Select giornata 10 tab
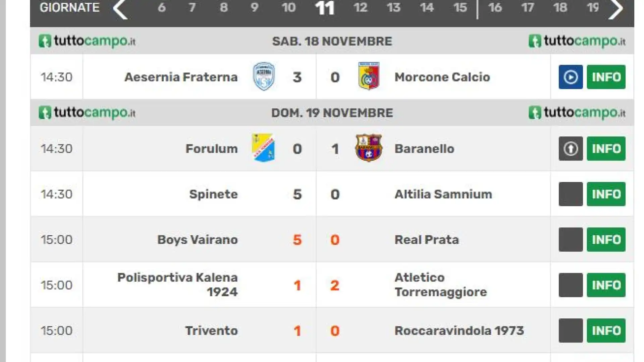Viewport: 644px width, 362px height. pos(288,7)
